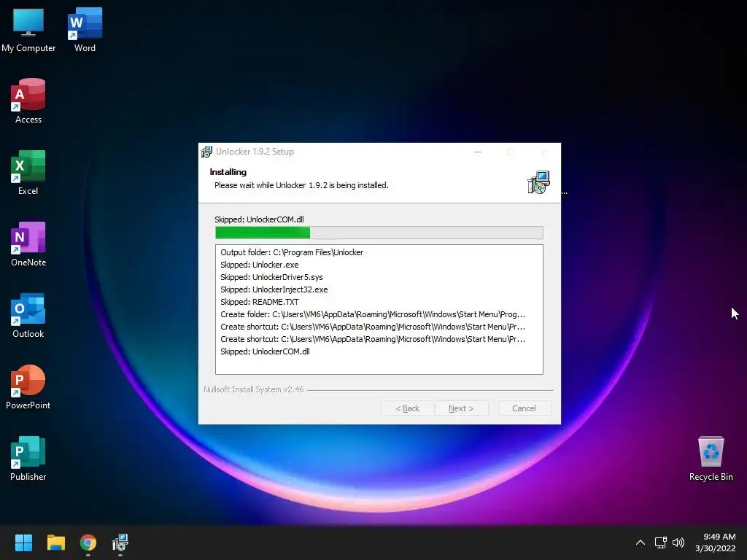The image size is (747, 560).
Task: Select the Publisher desktop shortcut
Action: [x=28, y=458]
